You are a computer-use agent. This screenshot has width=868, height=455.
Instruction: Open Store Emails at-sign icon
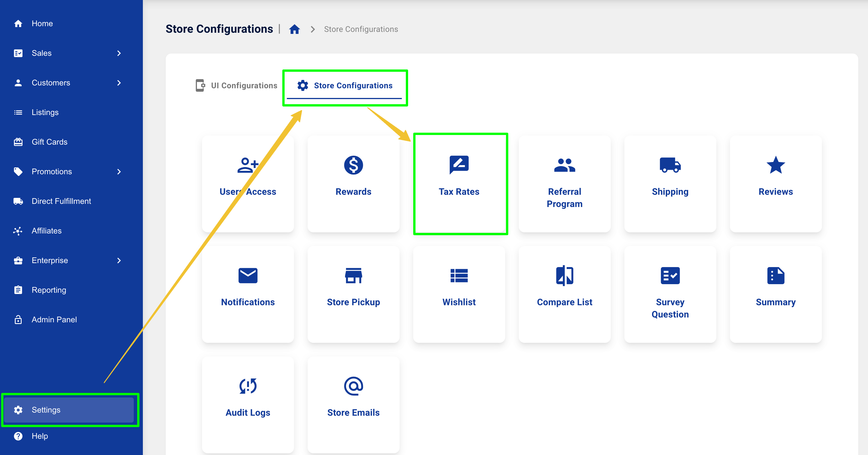coord(353,386)
